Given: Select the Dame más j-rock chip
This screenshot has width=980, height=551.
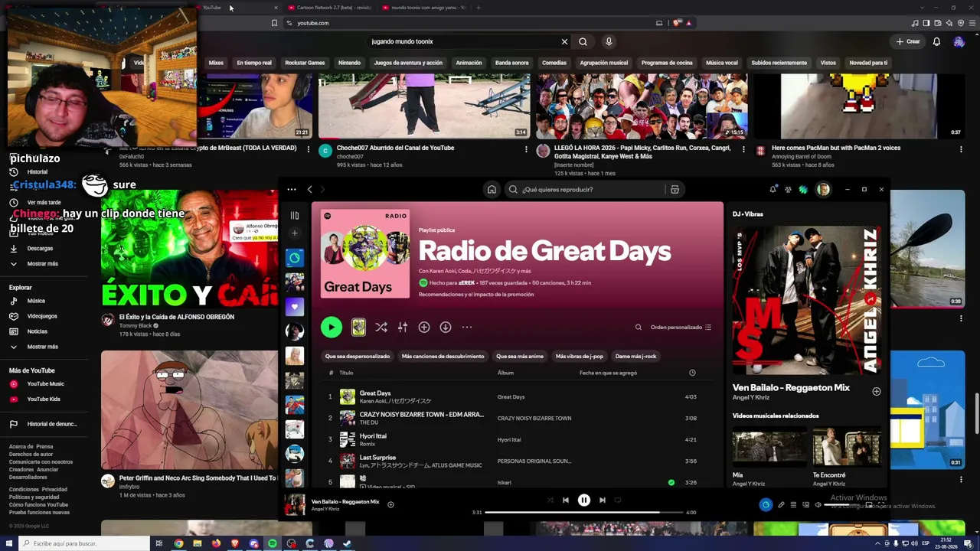Looking at the screenshot, I should click(x=635, y=356).
